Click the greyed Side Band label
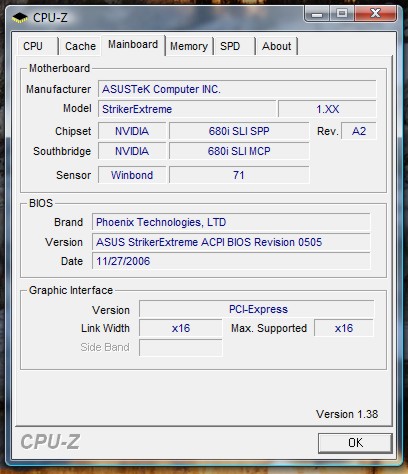The width and height of the screenshot is (408, 474). click(x=105, y=347)
